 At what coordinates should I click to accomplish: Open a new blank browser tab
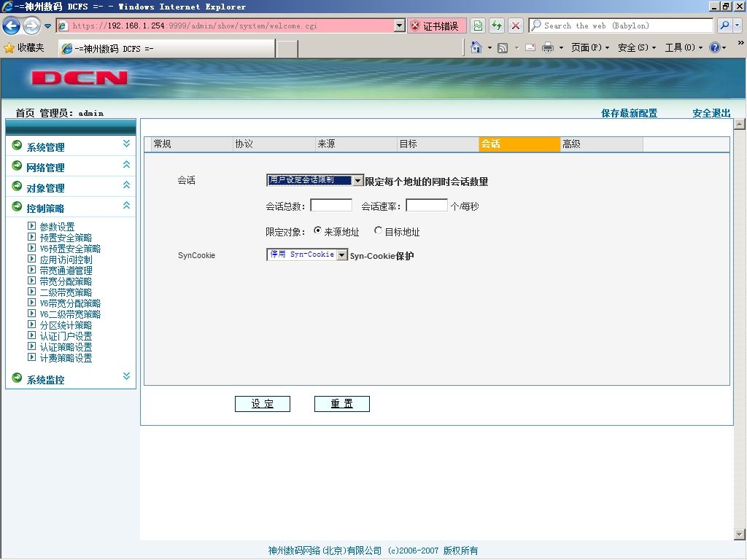coord(287,49)
